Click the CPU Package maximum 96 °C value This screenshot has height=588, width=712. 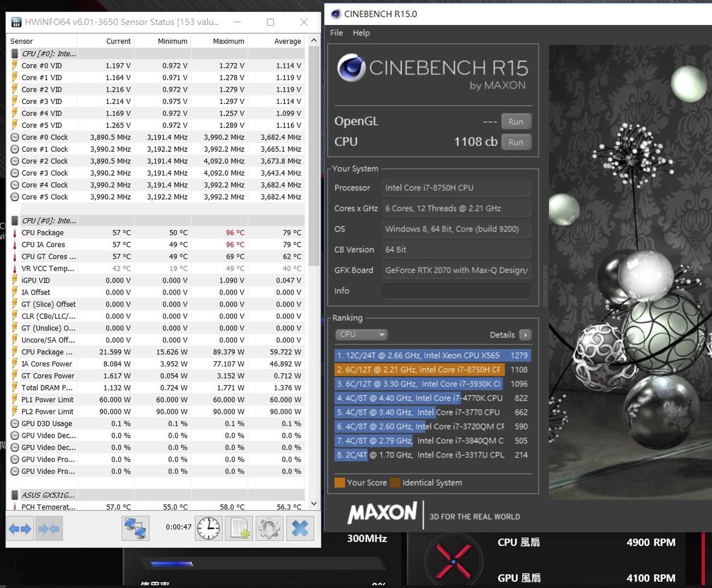(x=235, y=232)
